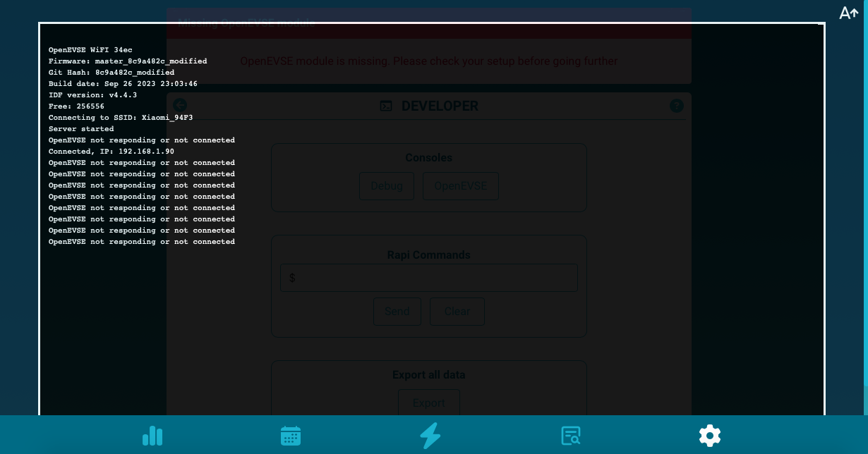The height and width of the screenshot is (454, 868).
Task: Select the 'Free: 256556' console line
Action: (76, 106)
